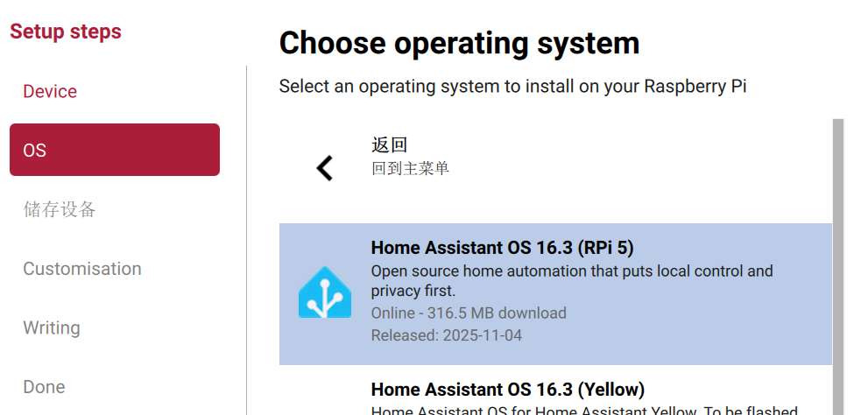The image size is (868, 415).
Task: Open the 储存设备 step
Action: tap(60, 210)
